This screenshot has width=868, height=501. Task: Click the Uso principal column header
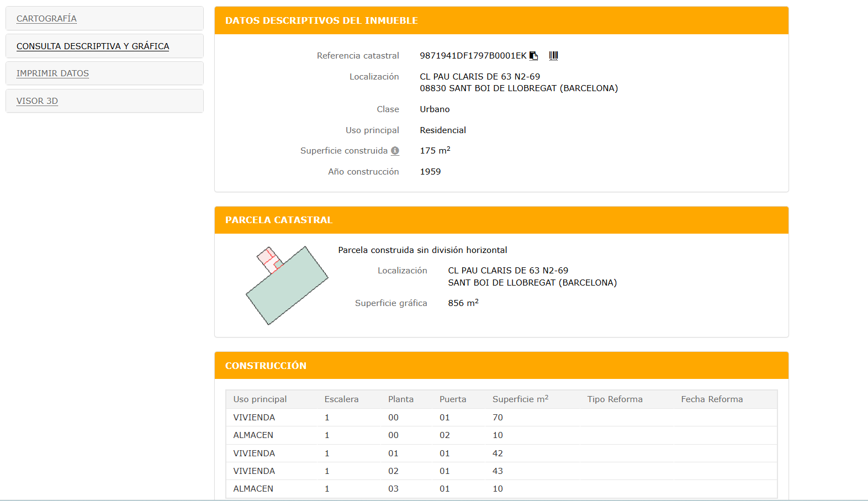tap(260, 399)
